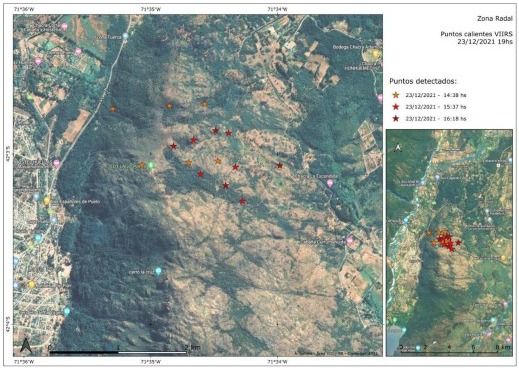Screen dimensions: 519x368
Task: Click the north arrow on the main map
Action: tap(26, 345)
